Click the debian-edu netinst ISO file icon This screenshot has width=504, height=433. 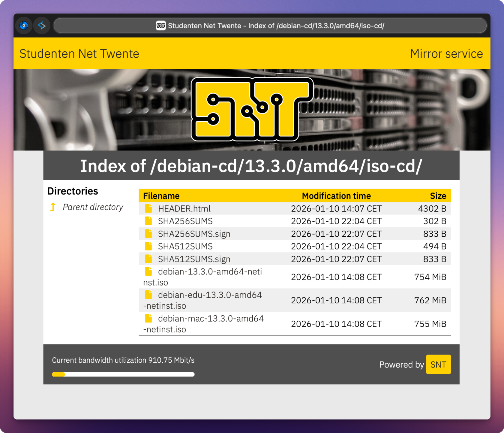pyautogui.click(x=148, y=295)
